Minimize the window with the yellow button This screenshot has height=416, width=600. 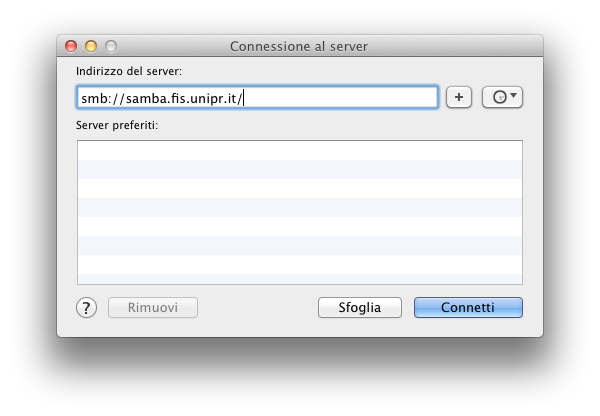pos(91,46)
